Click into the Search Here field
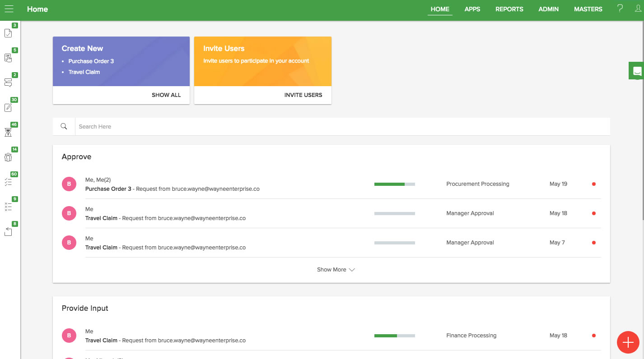 pyautogui.click(x=342, y=127)
